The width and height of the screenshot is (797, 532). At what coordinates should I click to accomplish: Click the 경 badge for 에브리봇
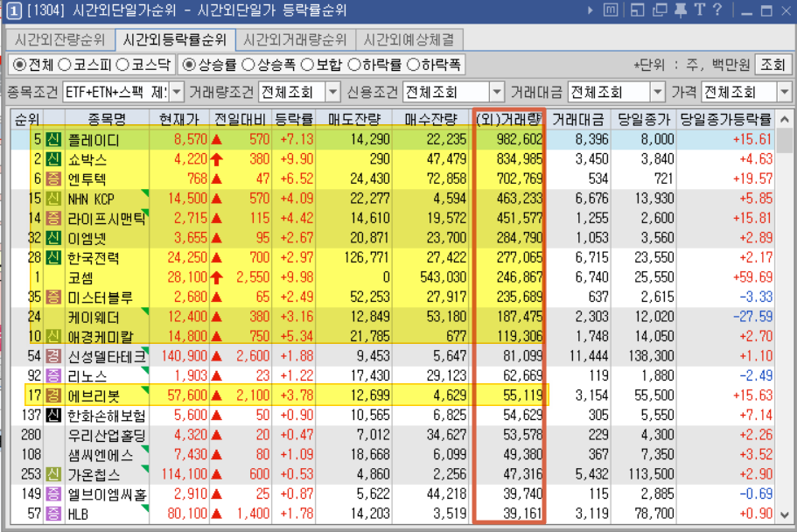click(53, 395)
